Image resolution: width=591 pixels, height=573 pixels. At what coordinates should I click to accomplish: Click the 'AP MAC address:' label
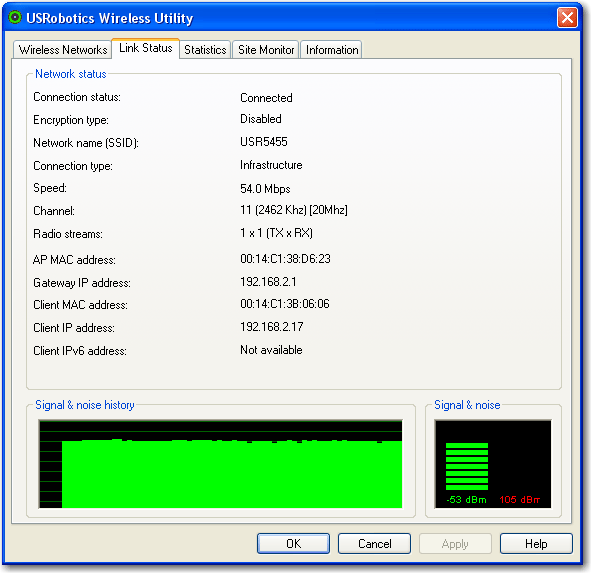click(74, 260)
